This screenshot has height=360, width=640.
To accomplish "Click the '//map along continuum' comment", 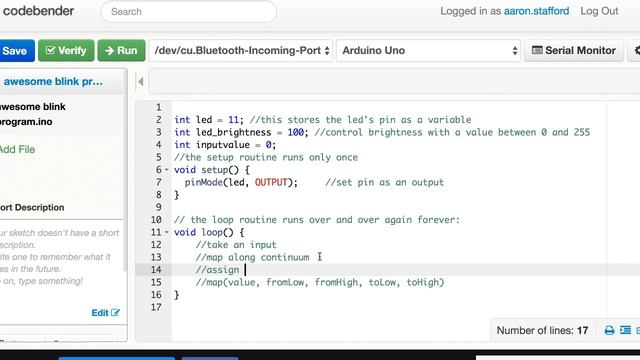I will pos(252,257).
